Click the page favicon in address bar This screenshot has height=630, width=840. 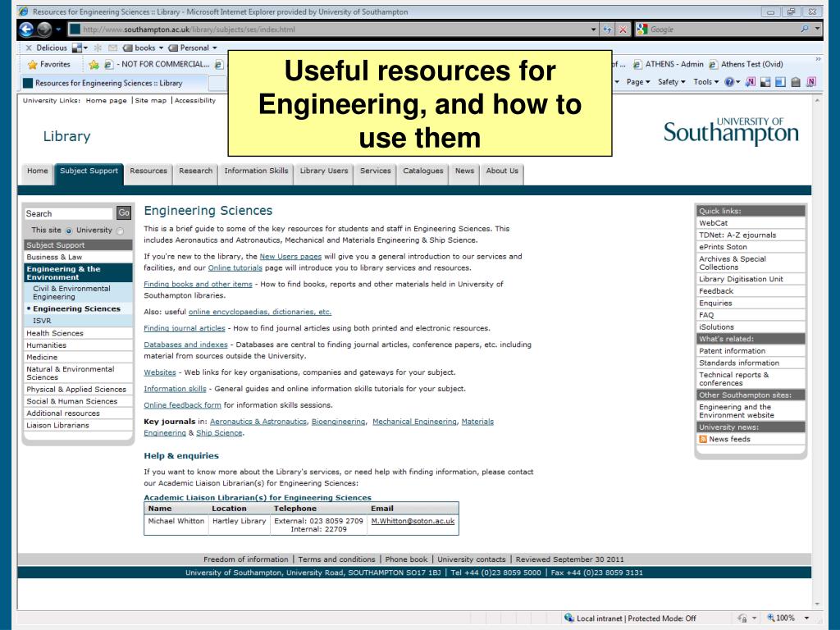point(75,30)
